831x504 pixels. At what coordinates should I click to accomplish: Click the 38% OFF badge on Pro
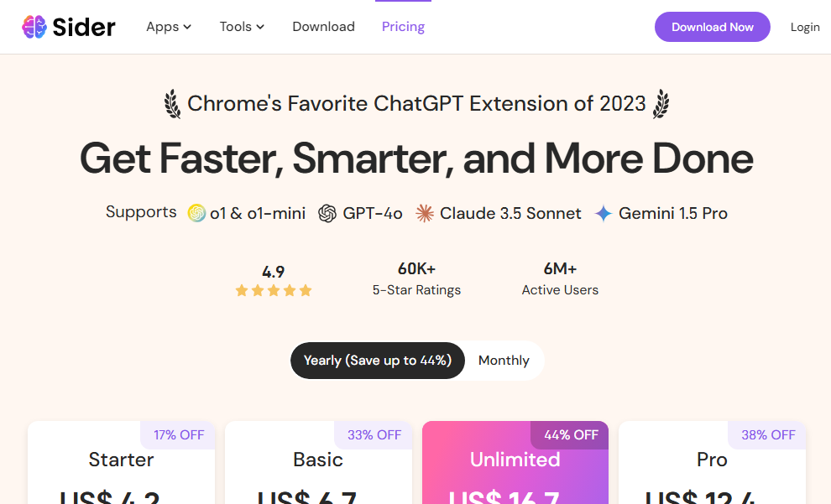768,435
